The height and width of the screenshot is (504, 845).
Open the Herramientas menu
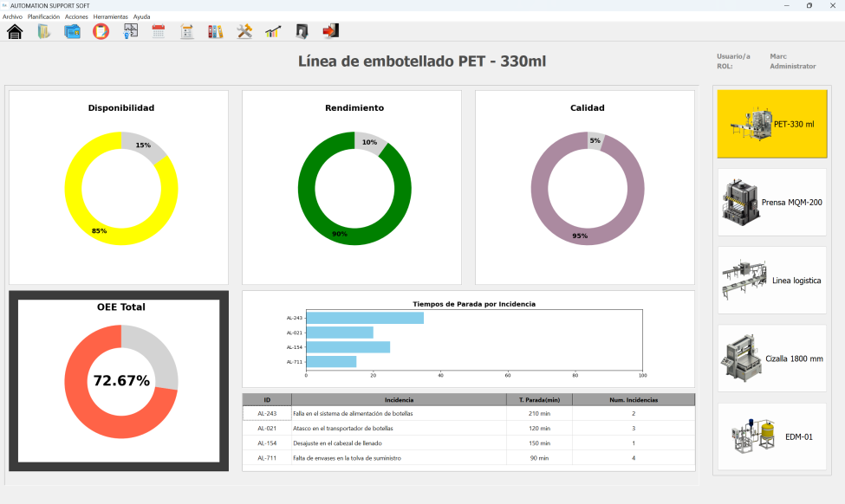(x=110, y=16)
